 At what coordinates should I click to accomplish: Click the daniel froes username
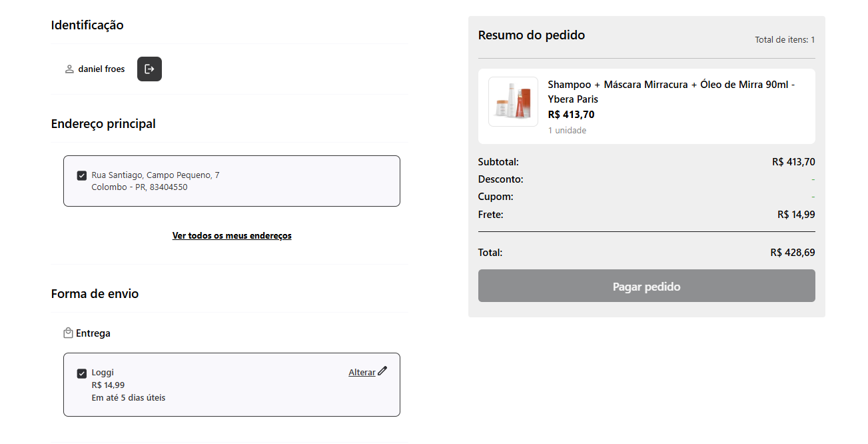(x=101, y=69)
